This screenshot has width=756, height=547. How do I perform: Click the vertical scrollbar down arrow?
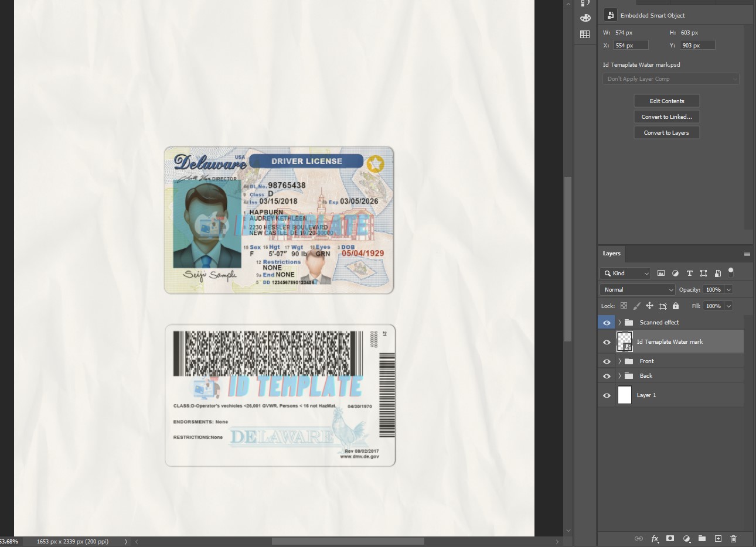coord(567,531)
